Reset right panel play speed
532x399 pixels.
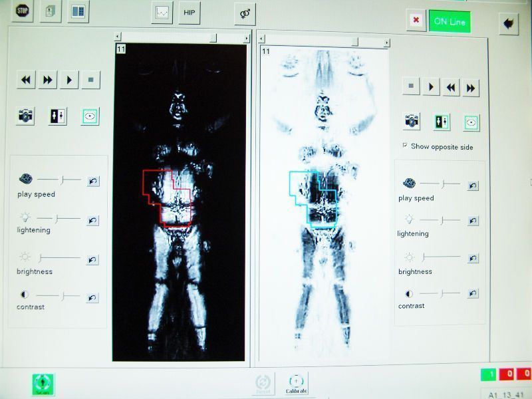(473, 186)
